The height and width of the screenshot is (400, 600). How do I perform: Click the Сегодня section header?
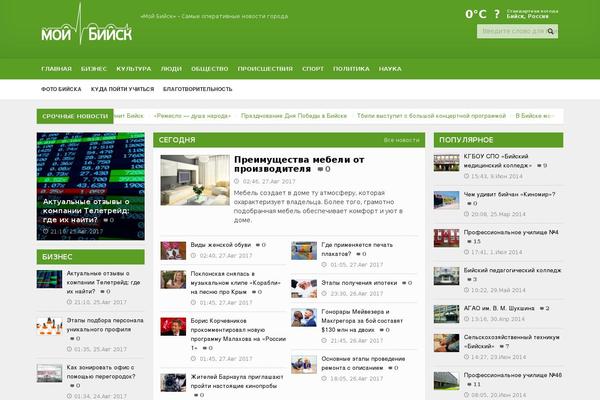pos(289,140)
